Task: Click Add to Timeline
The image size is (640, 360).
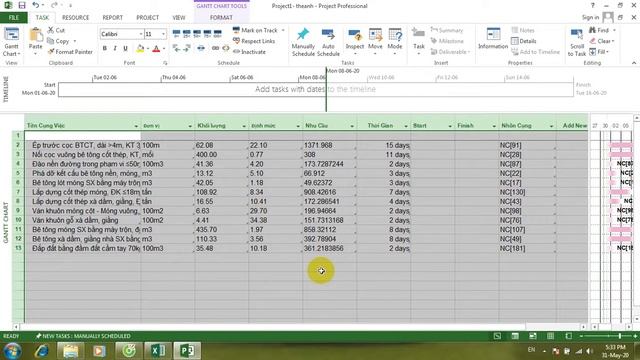Action: click(x=535, y=52)
